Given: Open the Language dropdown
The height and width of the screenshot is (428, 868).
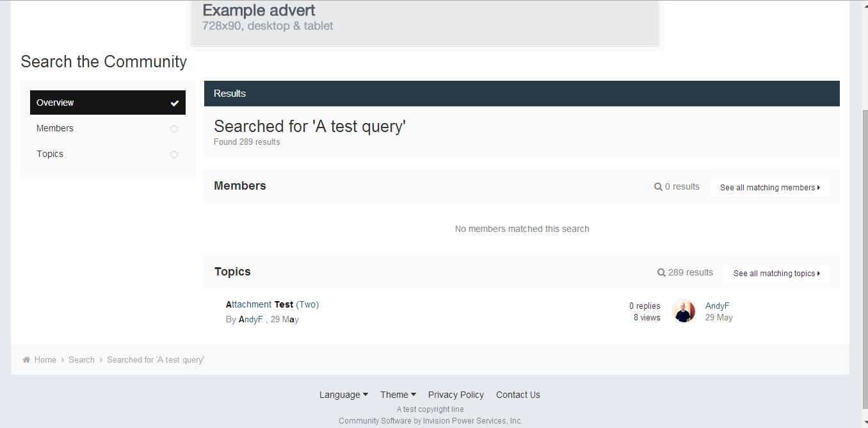Looking at the screenshot, I should [x=344, y=395].
